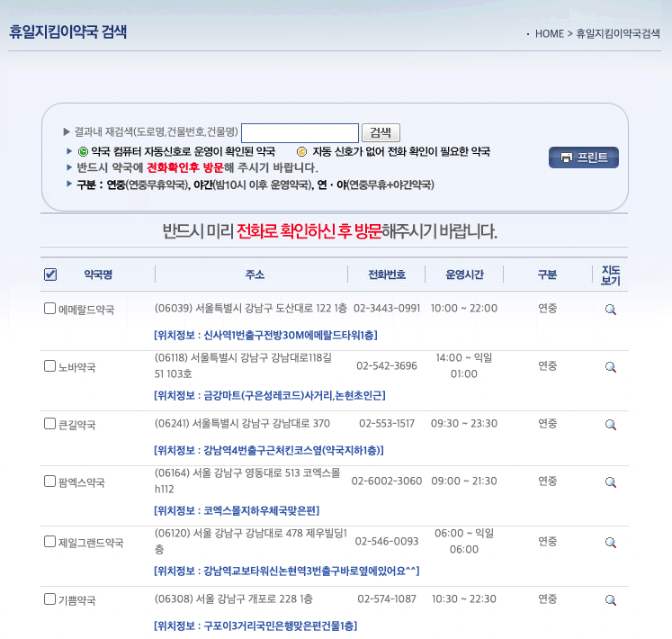Select the 큰길약국 pharmacy name
This screenshot has width=672, height=639.
76,425
